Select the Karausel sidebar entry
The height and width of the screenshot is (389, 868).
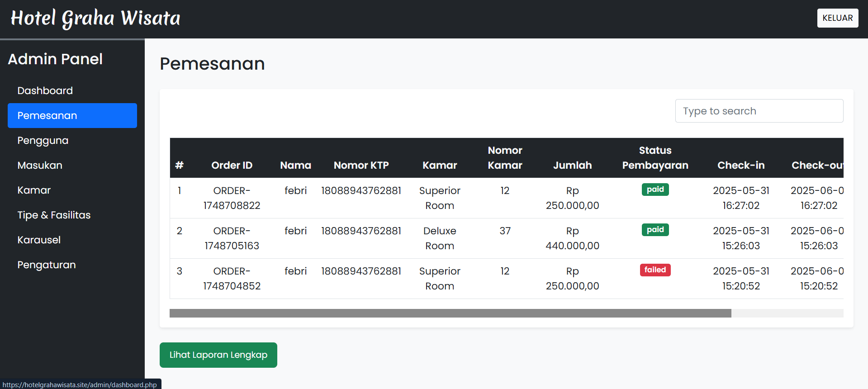click(x=39, y=240)
